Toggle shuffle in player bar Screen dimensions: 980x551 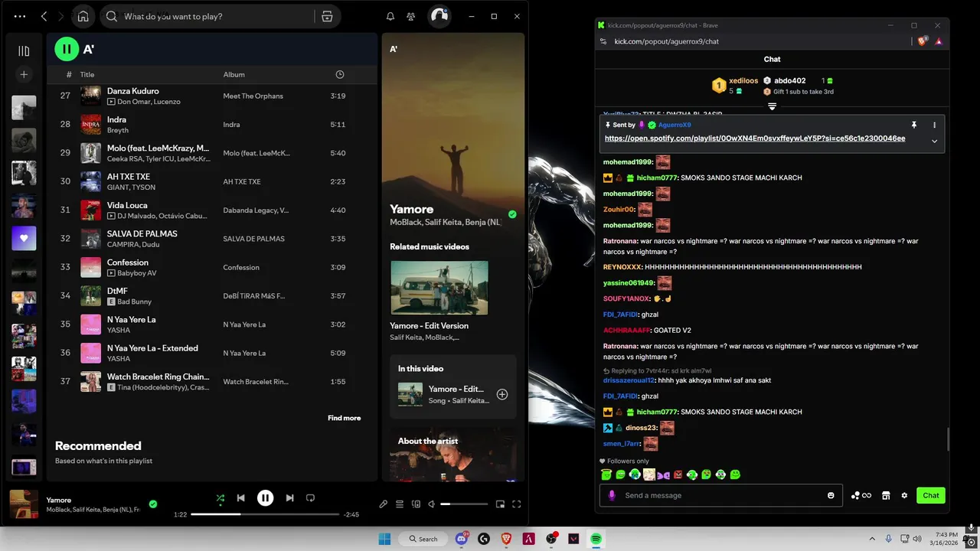click(x=220, y=498)
